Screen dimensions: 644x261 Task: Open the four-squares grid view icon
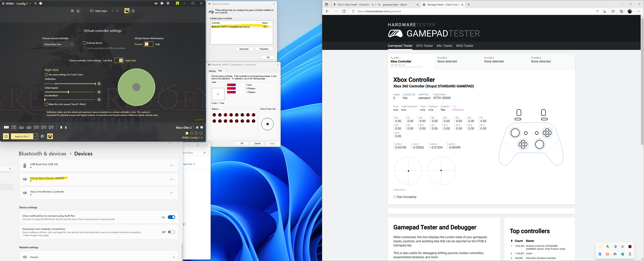point(72,11)
